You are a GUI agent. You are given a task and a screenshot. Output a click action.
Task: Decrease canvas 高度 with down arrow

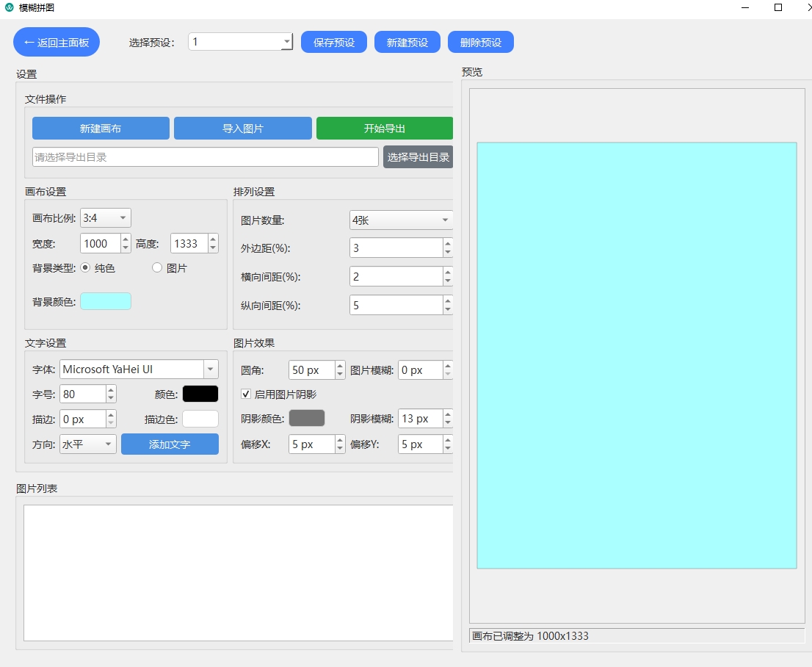214,248
